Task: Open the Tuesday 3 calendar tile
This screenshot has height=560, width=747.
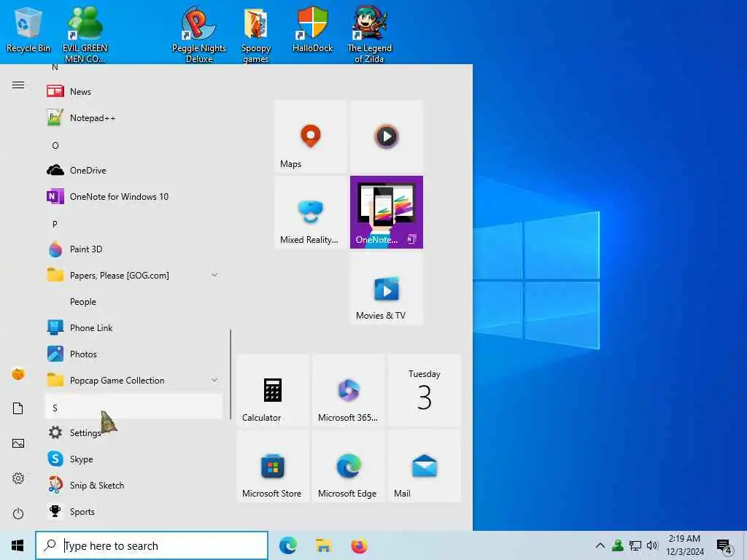Action: tap(425, 391)
